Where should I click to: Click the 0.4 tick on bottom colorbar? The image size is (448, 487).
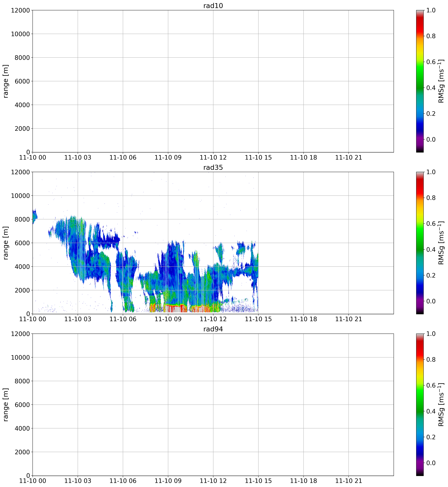point(431,411)
